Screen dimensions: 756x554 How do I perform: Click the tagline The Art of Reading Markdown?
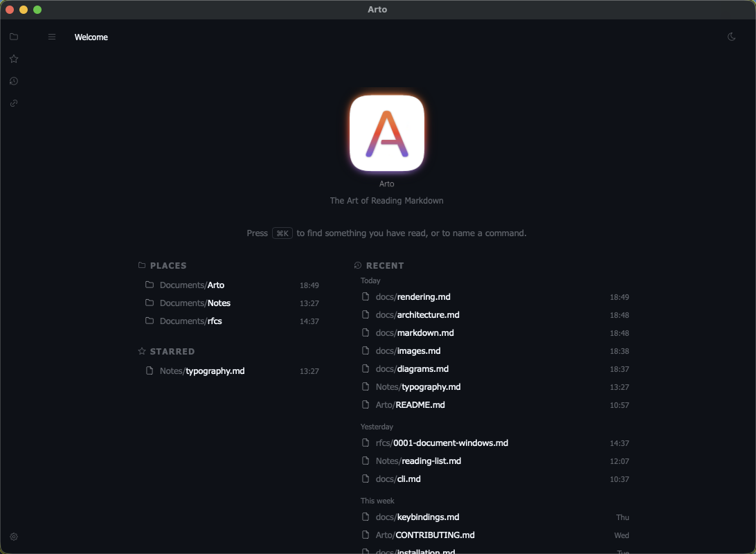[x=387, y=201]
